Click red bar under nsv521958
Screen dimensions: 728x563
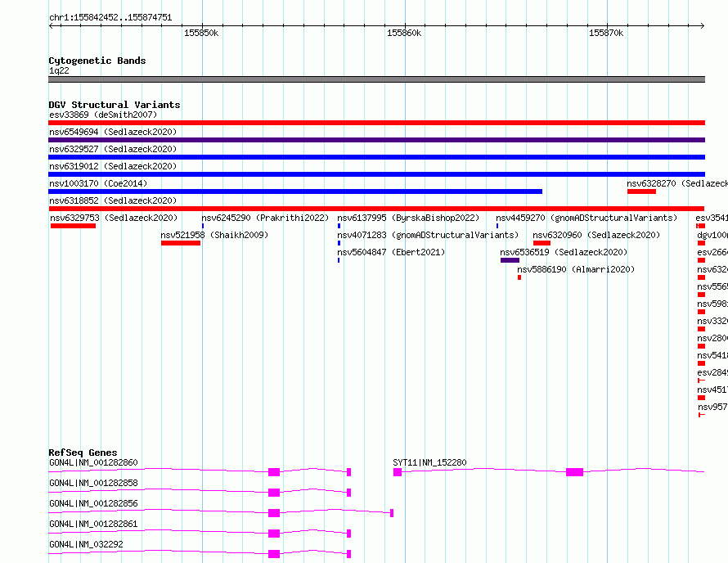(x=181, y=243)
